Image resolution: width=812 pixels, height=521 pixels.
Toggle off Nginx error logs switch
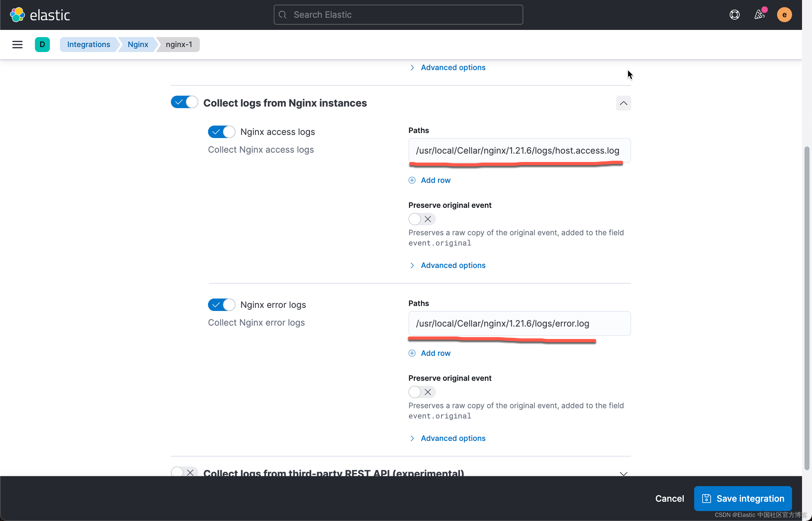222,305
